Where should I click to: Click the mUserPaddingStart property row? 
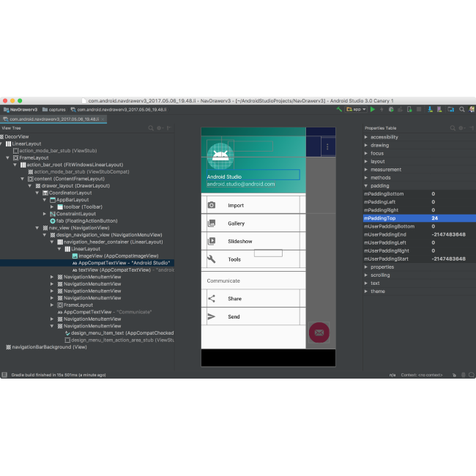coord(419,259)
